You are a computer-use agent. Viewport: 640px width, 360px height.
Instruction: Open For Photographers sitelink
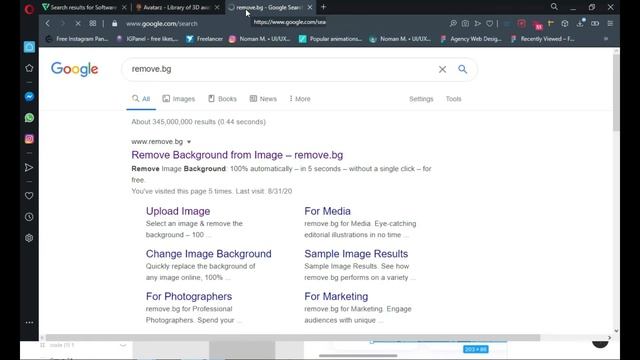click(189, 296)
